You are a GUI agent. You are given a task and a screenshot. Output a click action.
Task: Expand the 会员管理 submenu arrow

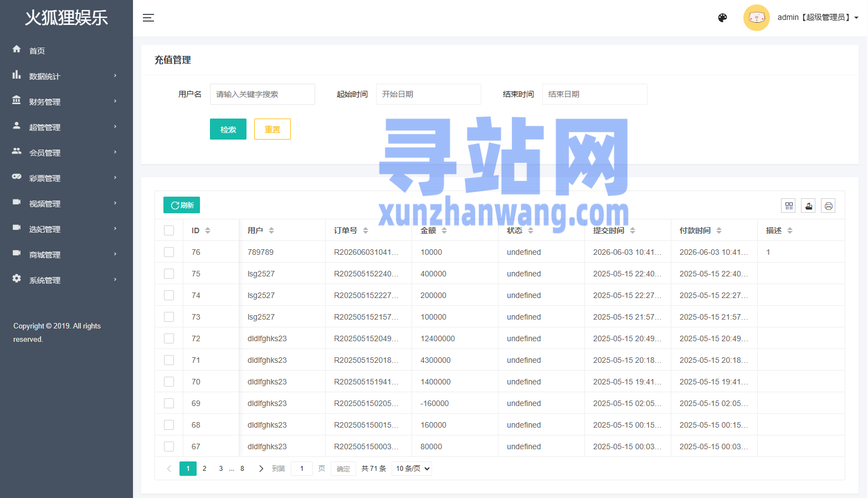tap(115, 152)
